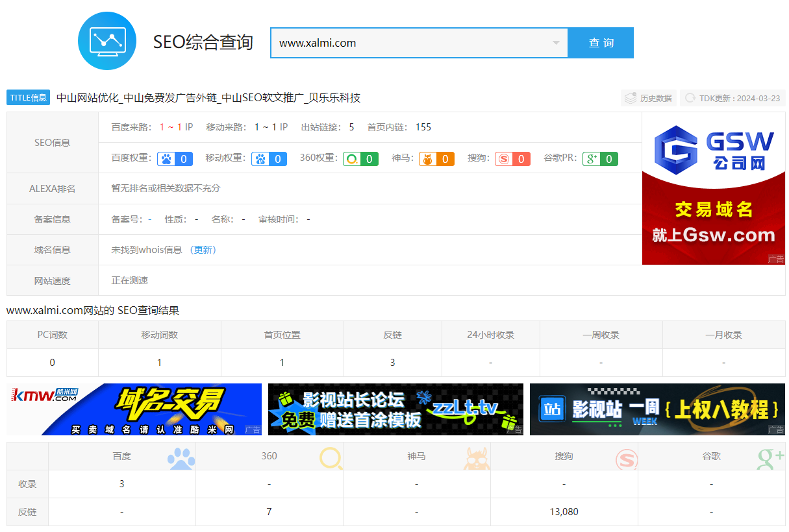
Task: Click the 首页位置 value 1
Action: tap(282, 363)
